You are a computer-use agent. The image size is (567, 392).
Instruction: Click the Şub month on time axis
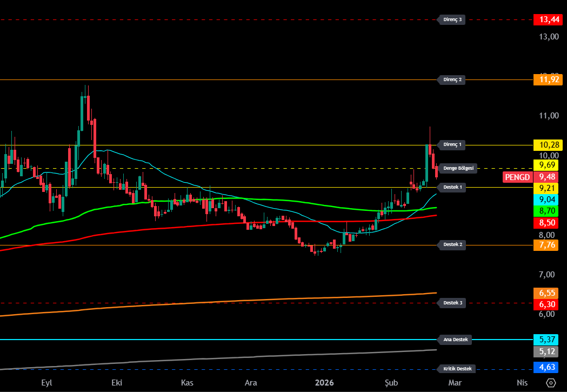click(x=391, y=383)
